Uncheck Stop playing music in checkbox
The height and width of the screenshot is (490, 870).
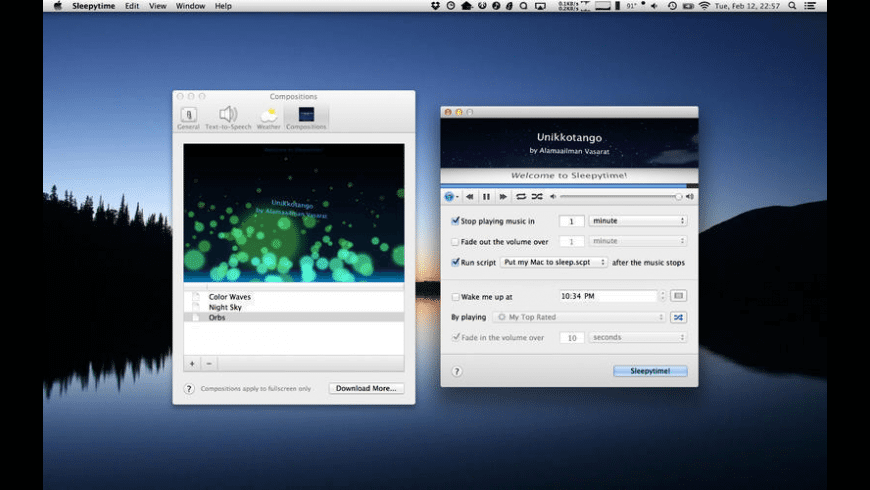[x=455, y=221]
